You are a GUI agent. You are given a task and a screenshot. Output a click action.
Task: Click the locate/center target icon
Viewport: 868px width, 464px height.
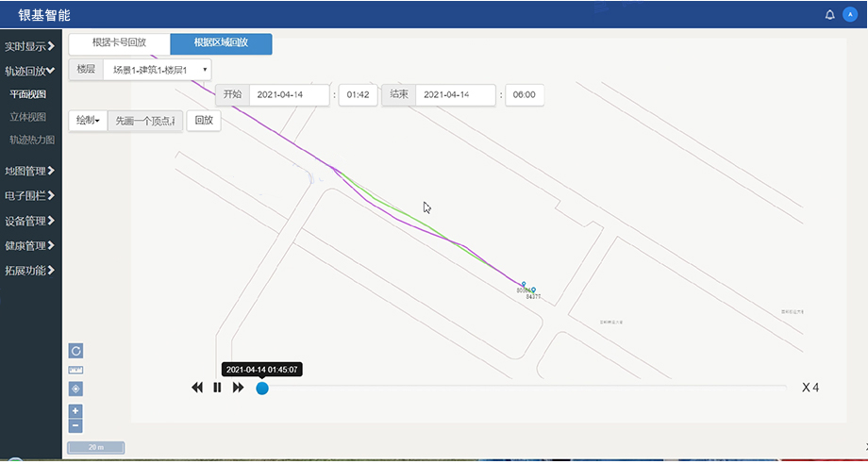tap(76, 389)
